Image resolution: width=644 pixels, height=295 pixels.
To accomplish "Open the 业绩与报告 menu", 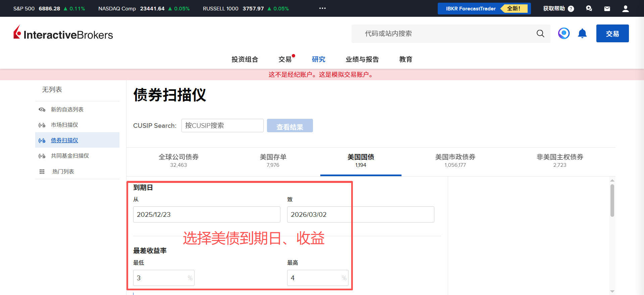I will [362, 59].
